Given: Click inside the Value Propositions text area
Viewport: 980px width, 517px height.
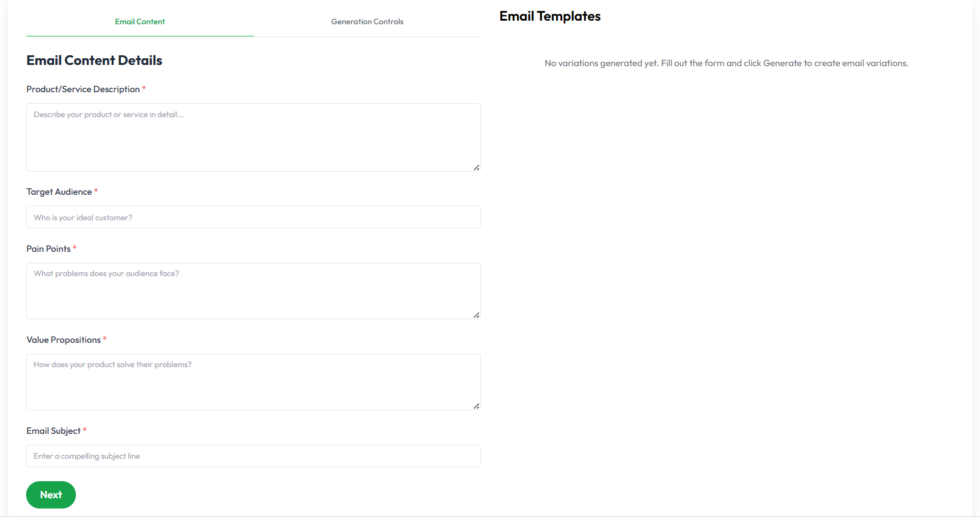Looking at the screenshot, I should tap(253, 382).
